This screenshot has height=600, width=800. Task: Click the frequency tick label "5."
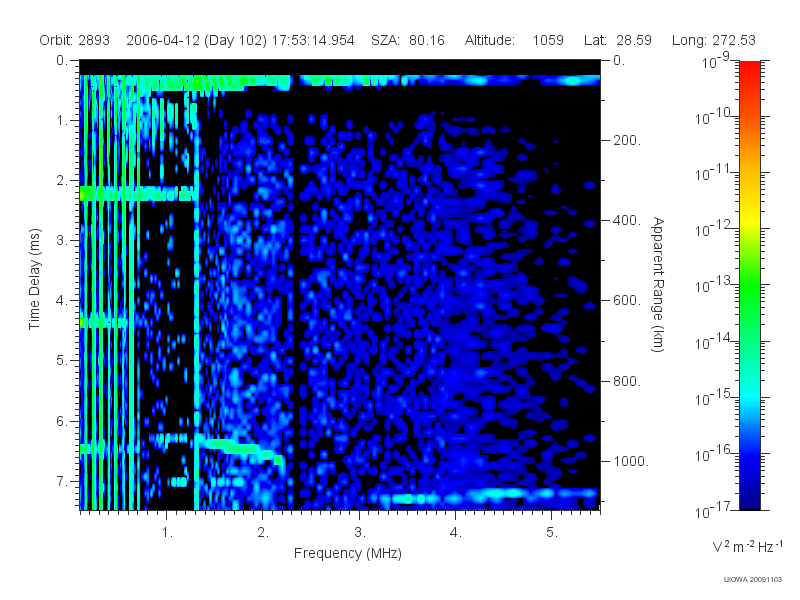[552, 533]
